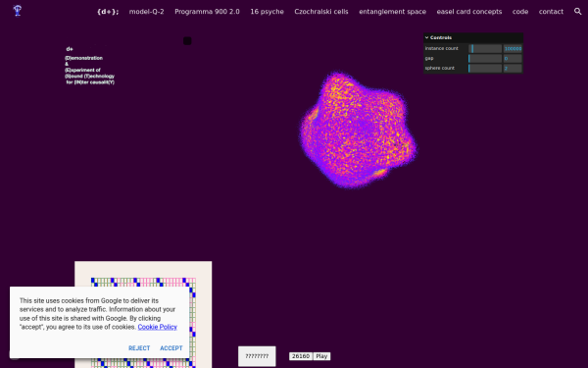Adjust the gap slider
The image size is (588, 368).
[x=485, y=58]
